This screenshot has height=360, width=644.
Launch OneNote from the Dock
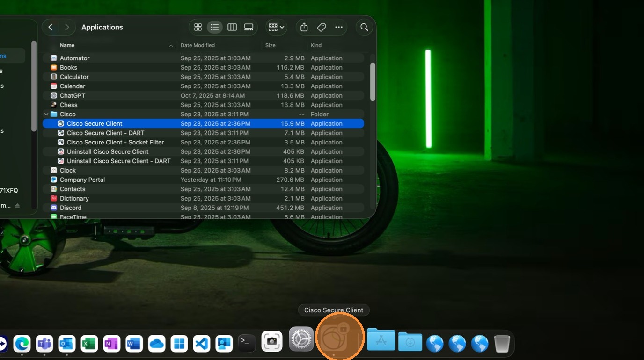[112, 344]
